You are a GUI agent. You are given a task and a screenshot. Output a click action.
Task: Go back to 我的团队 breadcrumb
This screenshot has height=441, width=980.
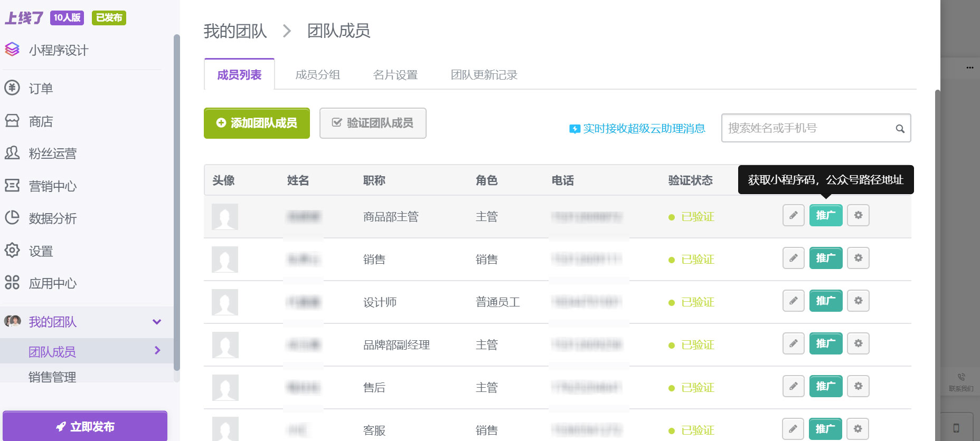point(235,31)
